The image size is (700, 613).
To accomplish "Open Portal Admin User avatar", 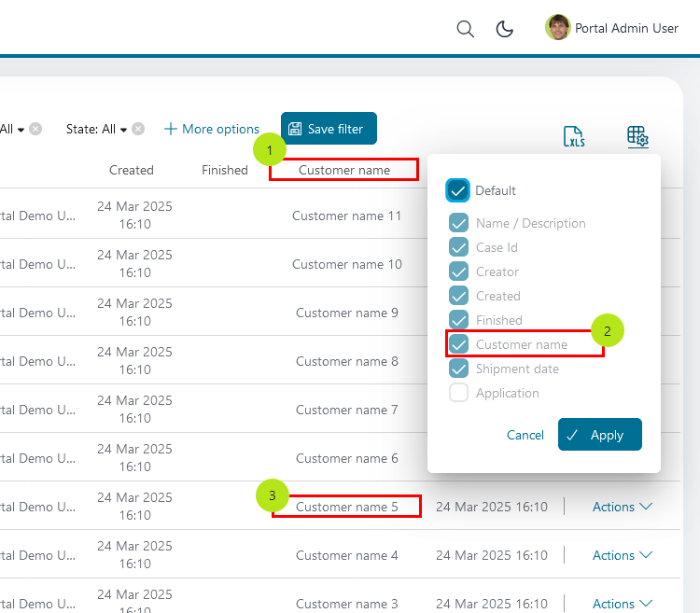I will point(557,28).
